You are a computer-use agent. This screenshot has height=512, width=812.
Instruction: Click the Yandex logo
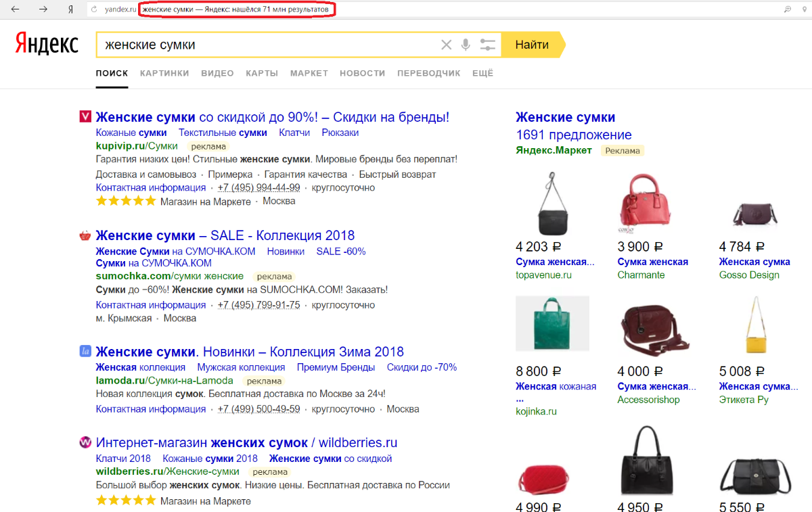[x=47, y=44]
